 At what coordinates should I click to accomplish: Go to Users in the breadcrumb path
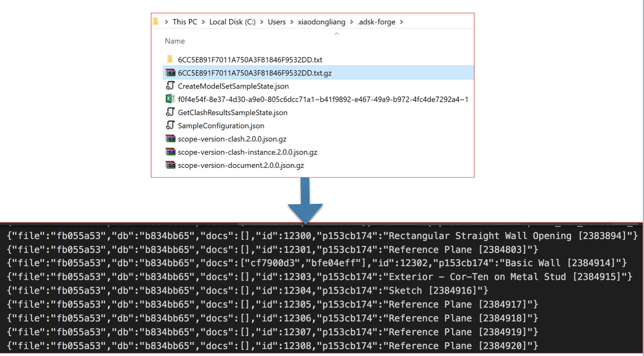pyautogui.click(x=277, y=22)
